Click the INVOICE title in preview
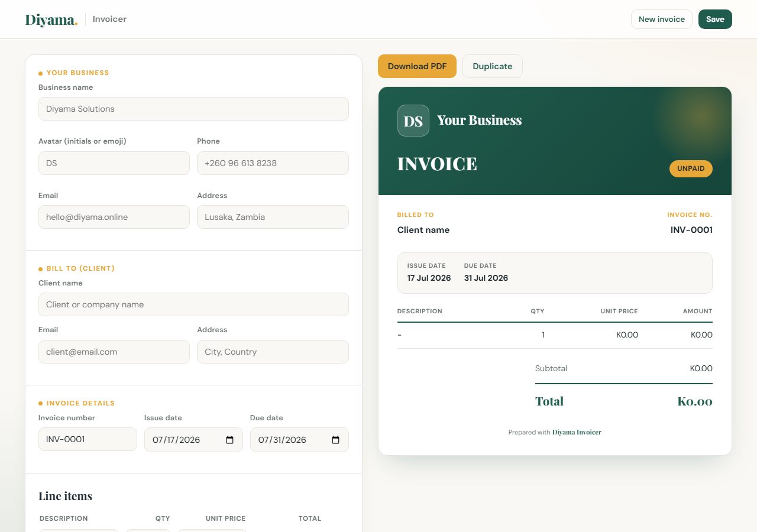Viewport: 757px width, 532px height. pos(437,164)
